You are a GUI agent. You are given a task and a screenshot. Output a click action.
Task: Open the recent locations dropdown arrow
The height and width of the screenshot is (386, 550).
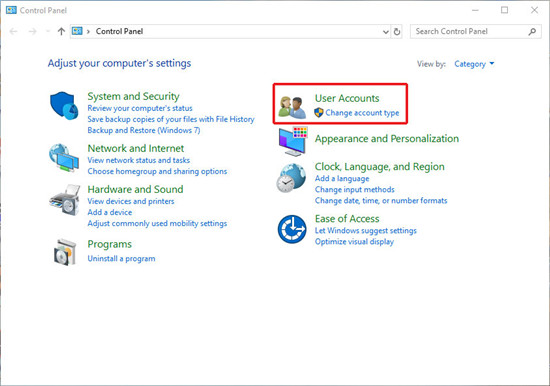(x=48, y=32)
